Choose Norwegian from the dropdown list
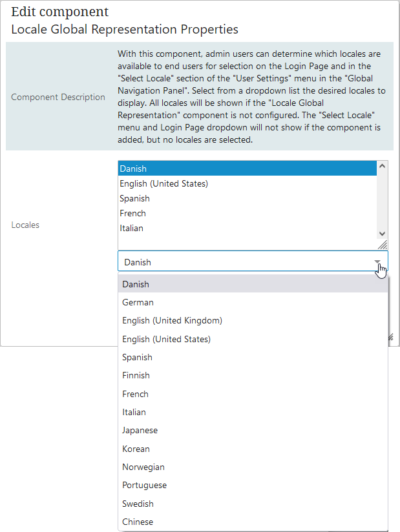The width and height of the screenshot is (400, 532). pos(253,467)
